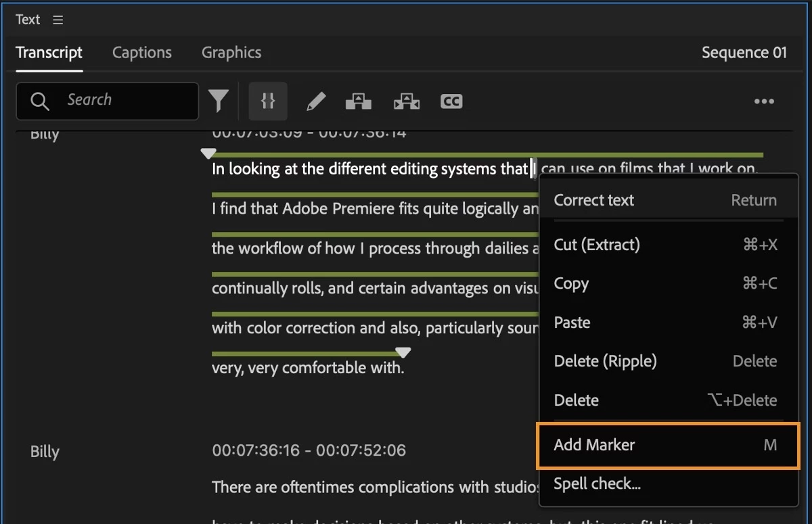Toggle the pauses brackets button
Image resolution: width=812 pixels, height=524 pixels.
click(268, 101)
